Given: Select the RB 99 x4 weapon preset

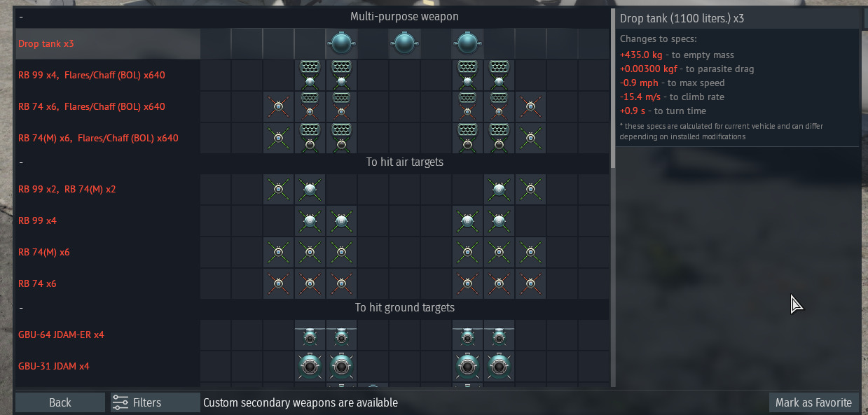Looking at the screenshot, I should coord(312,220).
